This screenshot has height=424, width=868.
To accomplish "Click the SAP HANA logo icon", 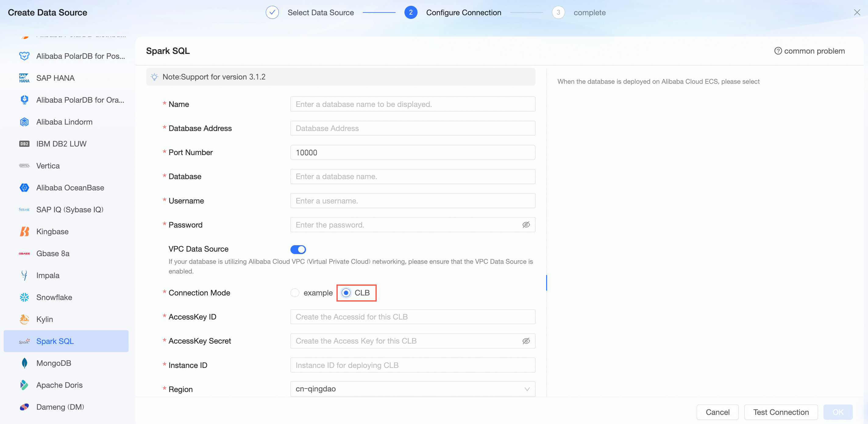I will [24, 78].
